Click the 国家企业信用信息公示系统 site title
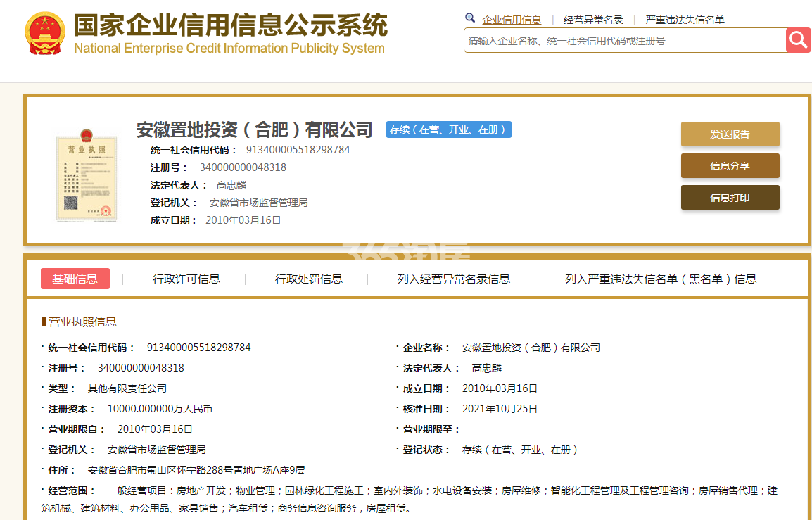 [231, 25]
